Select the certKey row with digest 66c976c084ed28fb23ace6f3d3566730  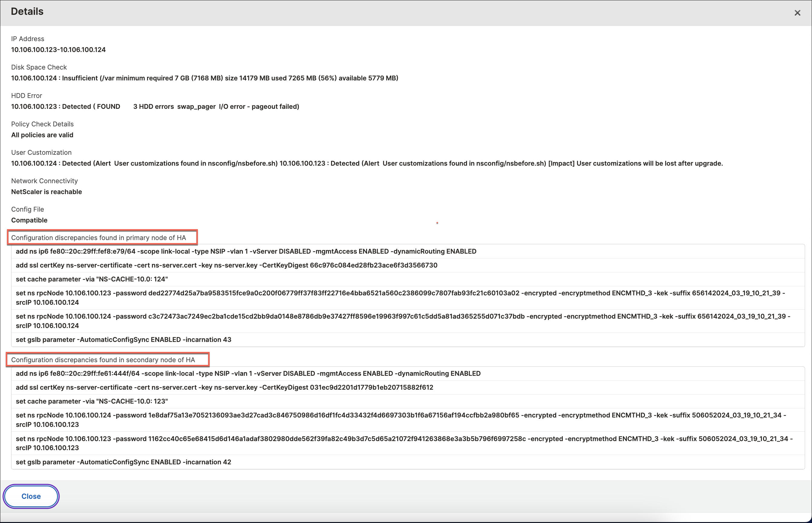point(408,265)
